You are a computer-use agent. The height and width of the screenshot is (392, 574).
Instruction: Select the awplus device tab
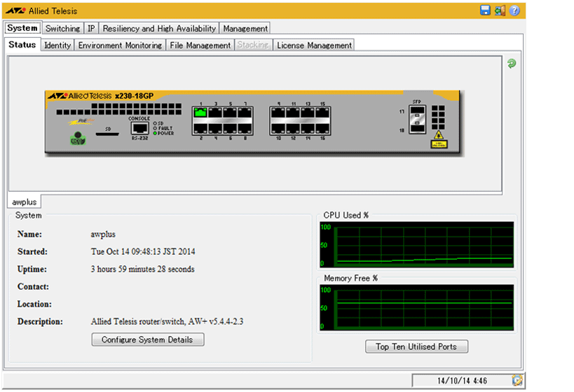(x=24, y=202)
